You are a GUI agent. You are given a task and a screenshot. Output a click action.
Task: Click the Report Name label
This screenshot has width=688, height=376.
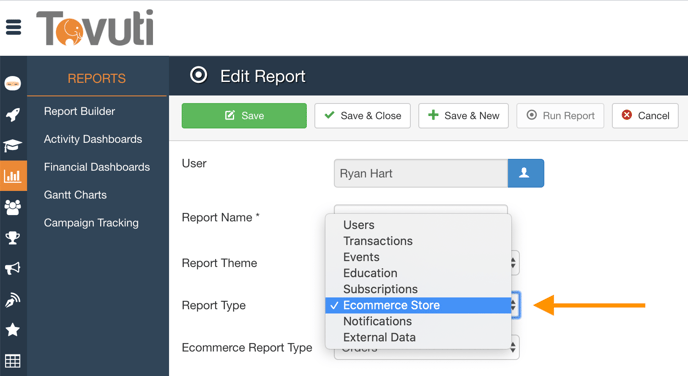point(221,218)
